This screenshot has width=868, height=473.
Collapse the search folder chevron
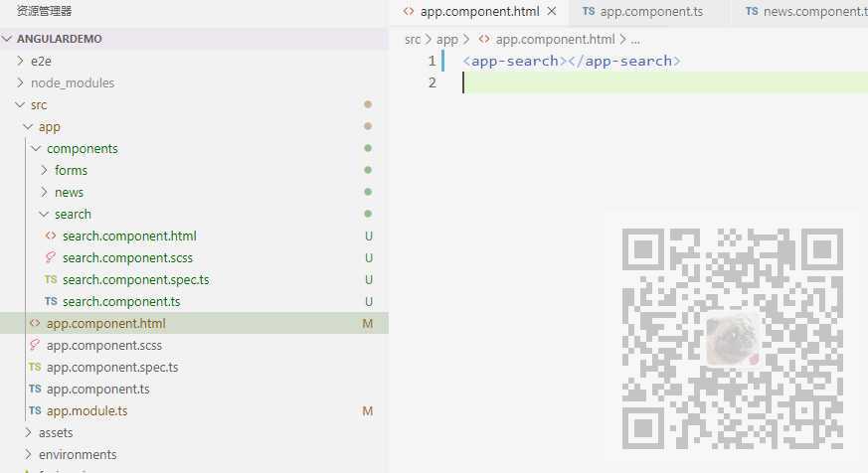[45, 214]
